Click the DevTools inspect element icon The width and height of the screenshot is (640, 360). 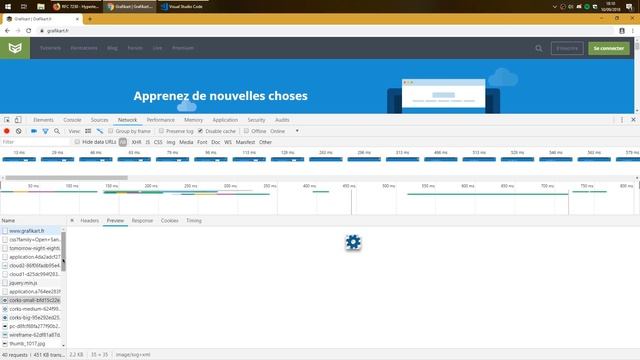7,120
